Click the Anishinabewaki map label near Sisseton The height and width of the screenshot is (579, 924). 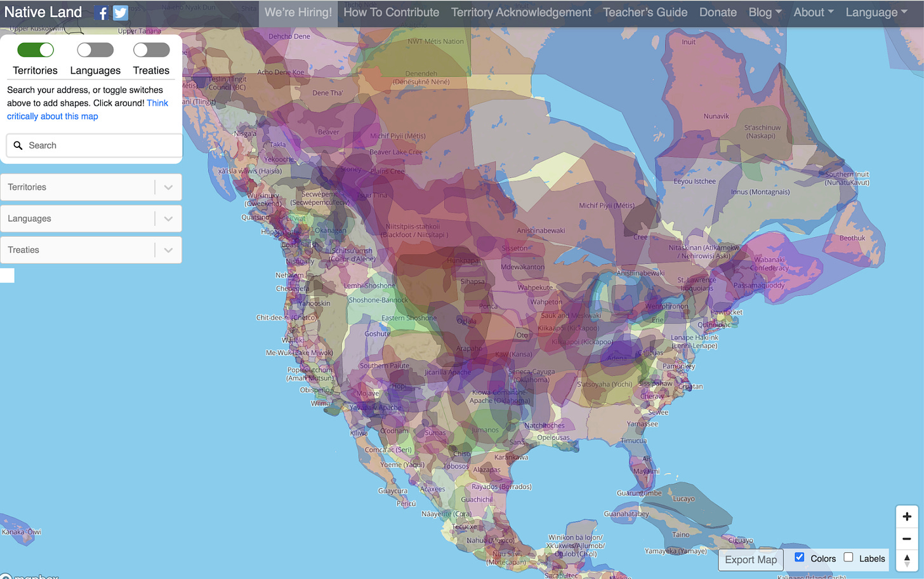tap(541, 230)
